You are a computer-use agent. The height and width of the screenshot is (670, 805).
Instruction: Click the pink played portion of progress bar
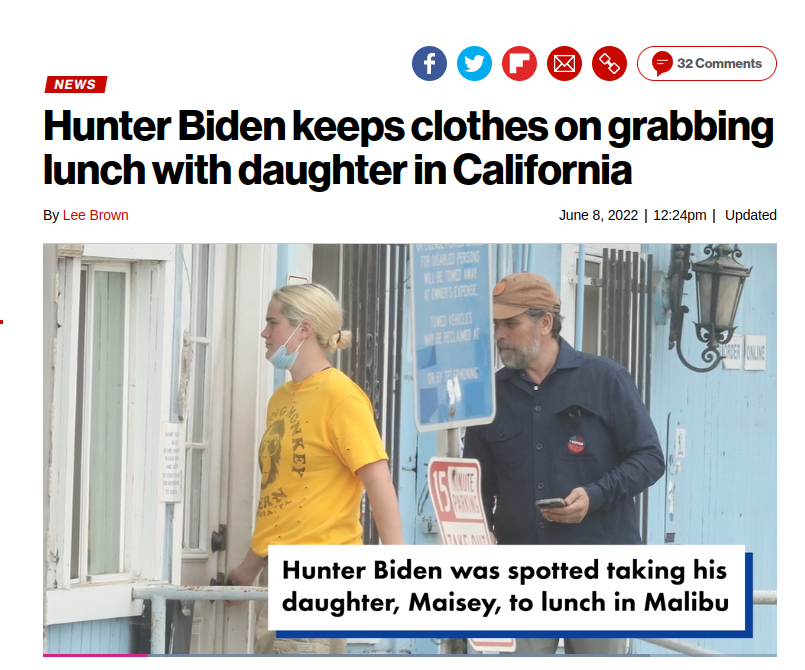95,655
